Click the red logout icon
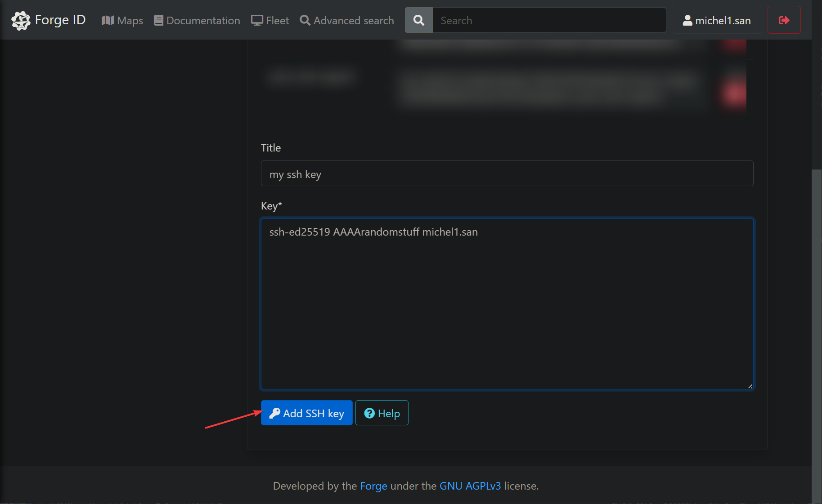 pos(784,20)
